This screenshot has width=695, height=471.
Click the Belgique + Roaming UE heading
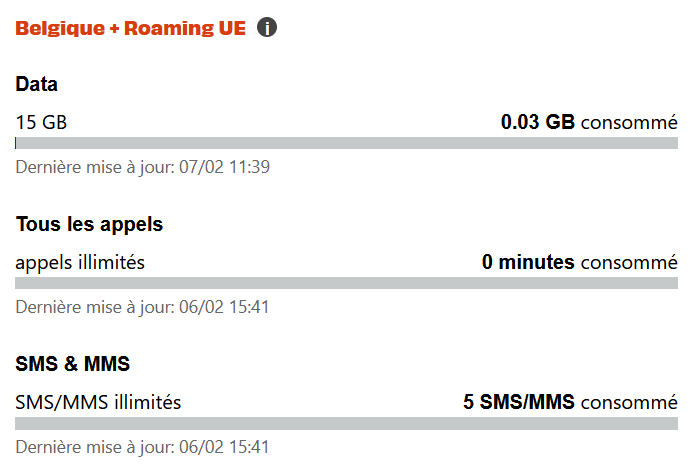coord(130,28)
